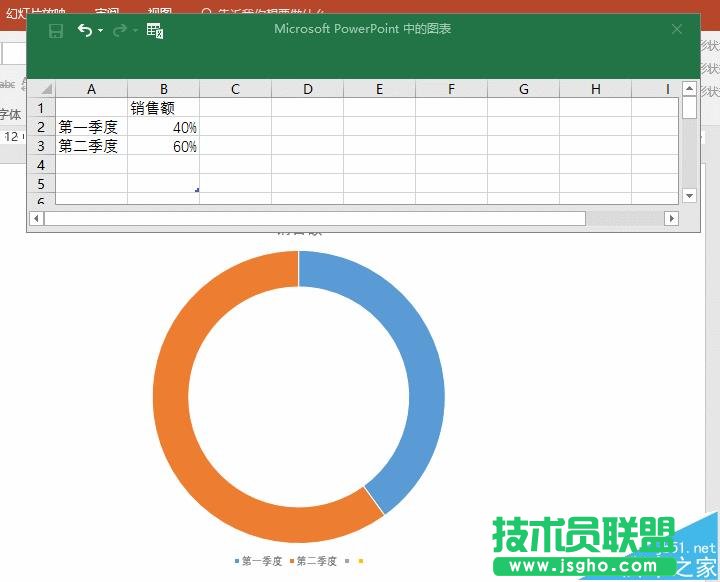Click 第二季度 legend entry
Screen dimensions: 720x582
313,561
